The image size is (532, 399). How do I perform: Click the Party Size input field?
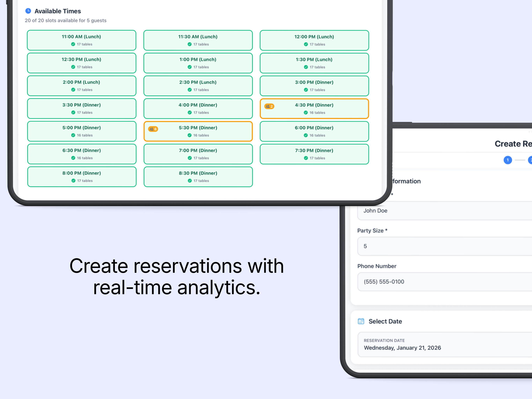click(444, 246)
